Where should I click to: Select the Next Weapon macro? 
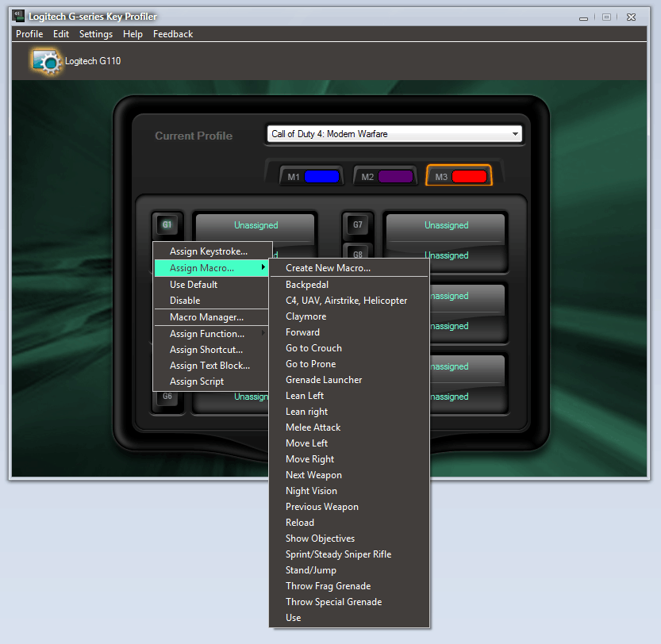pos(349,475)
